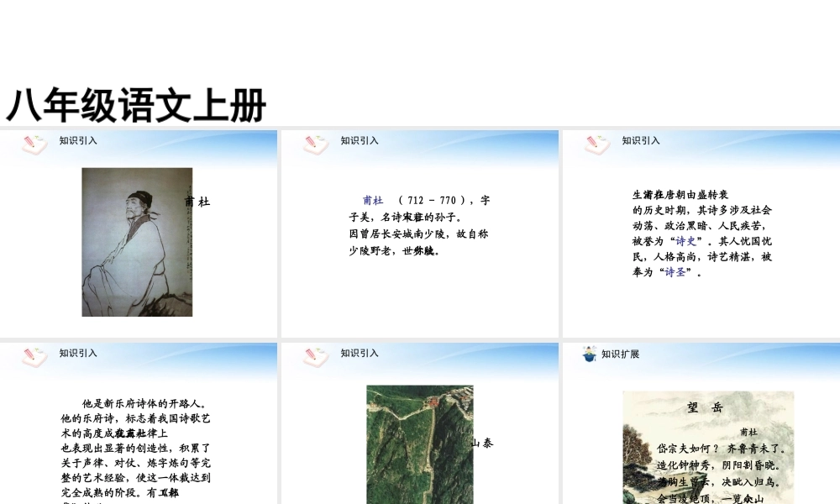Click the 望 岳 poem title
The width and height of the screenshot is (840, 504).
(x=705, y=407)
